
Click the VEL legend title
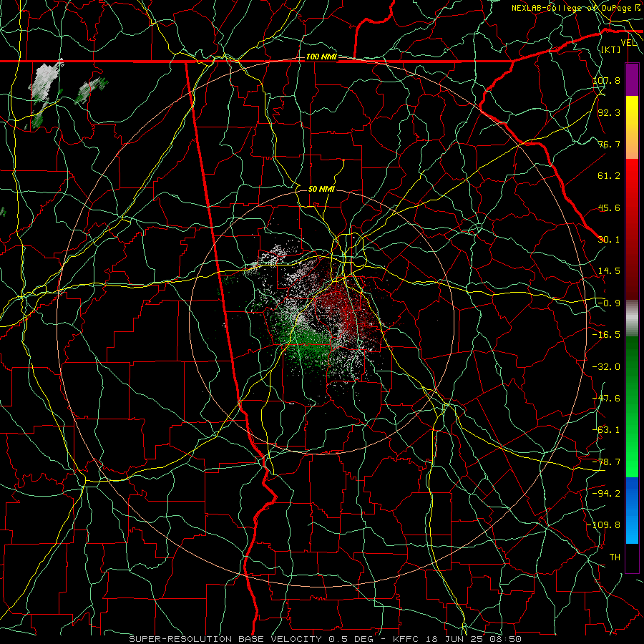point(629,43)
